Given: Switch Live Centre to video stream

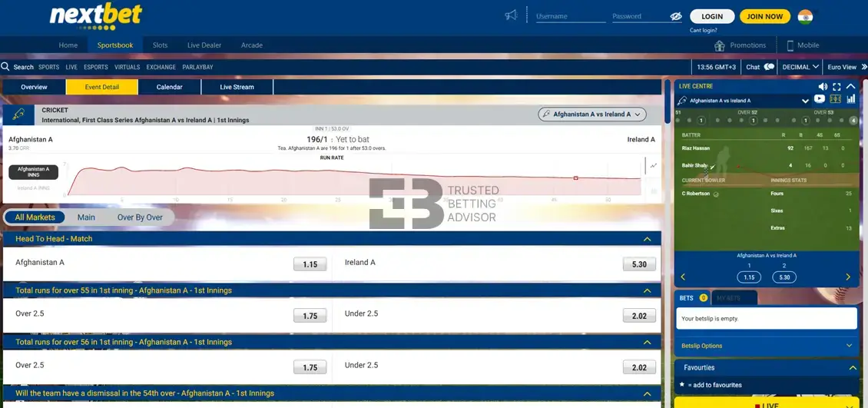Looking at the screenshot, I should click(x=820, y=99).
